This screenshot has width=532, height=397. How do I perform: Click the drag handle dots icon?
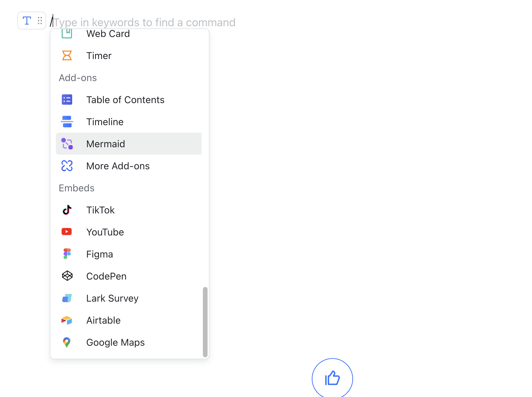(x=40, y=20)
